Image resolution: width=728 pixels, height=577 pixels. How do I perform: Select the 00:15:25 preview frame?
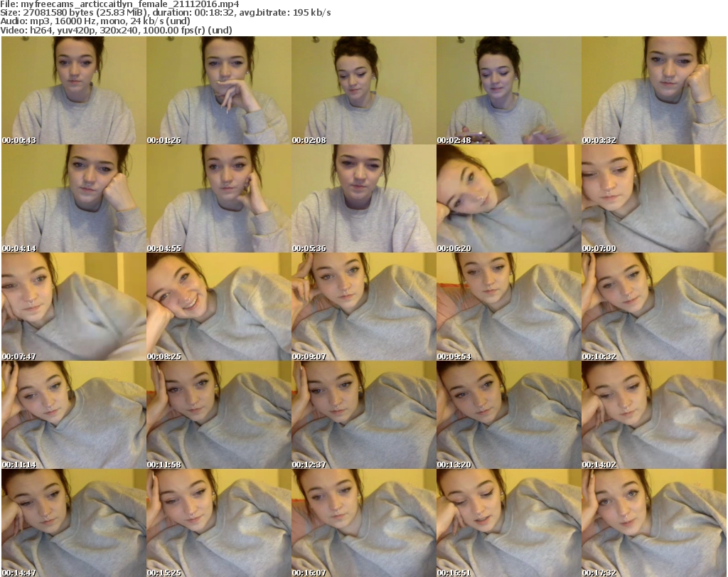219,523
